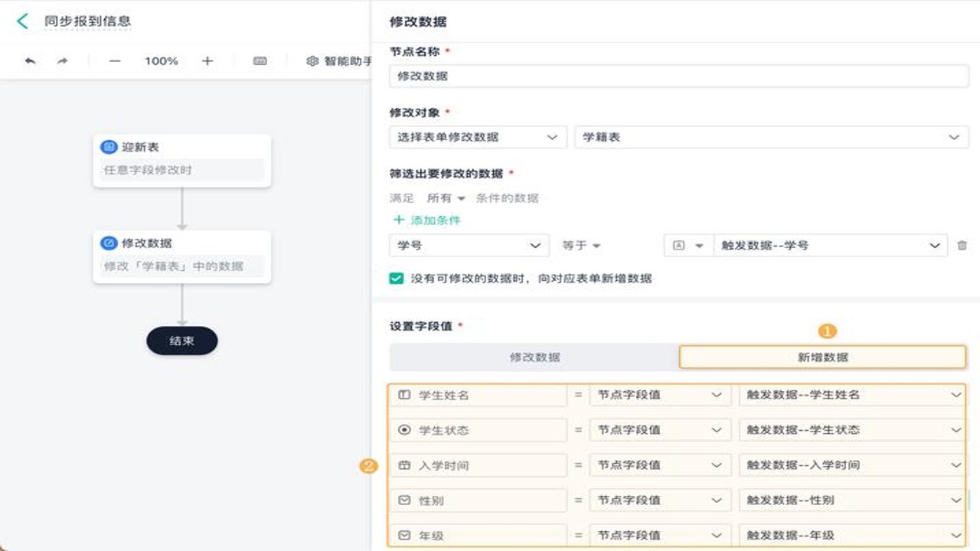Delete the 学号 filter condition
The height and width of the screenshot is (551, 980).
(962, 246)
